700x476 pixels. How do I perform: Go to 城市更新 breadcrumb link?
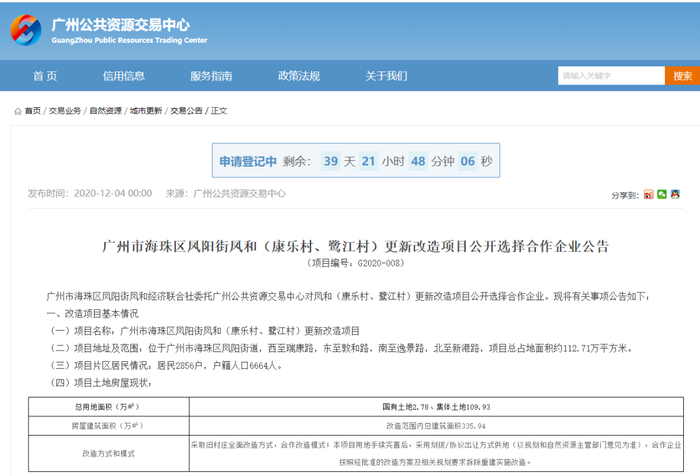[x=146, y=111]
